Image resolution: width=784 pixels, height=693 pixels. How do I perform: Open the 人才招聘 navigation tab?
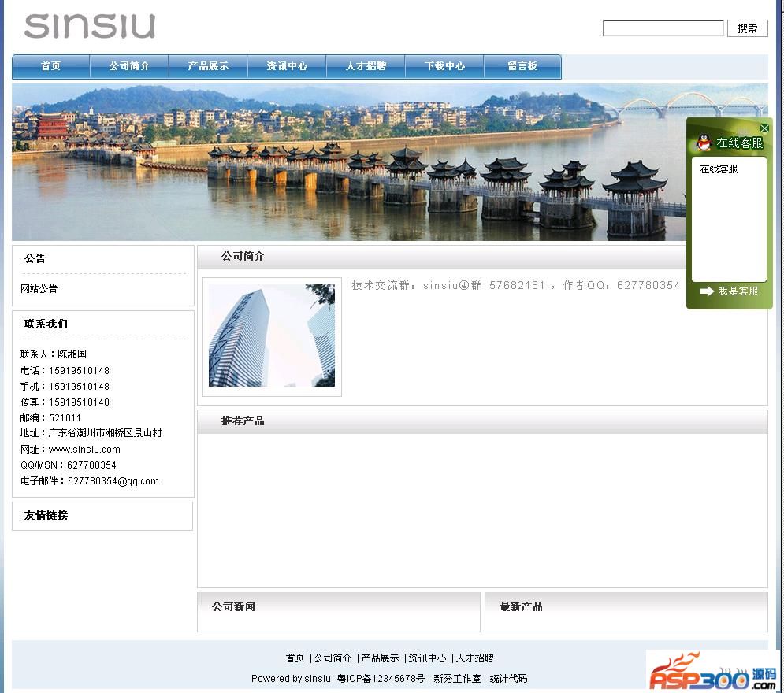point(366,66)
